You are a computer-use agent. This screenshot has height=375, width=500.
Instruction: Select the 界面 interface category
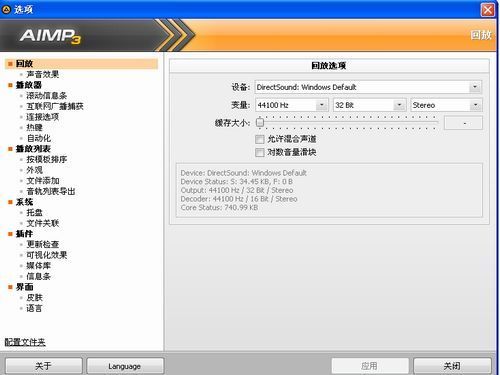click(x=24, y=287)
